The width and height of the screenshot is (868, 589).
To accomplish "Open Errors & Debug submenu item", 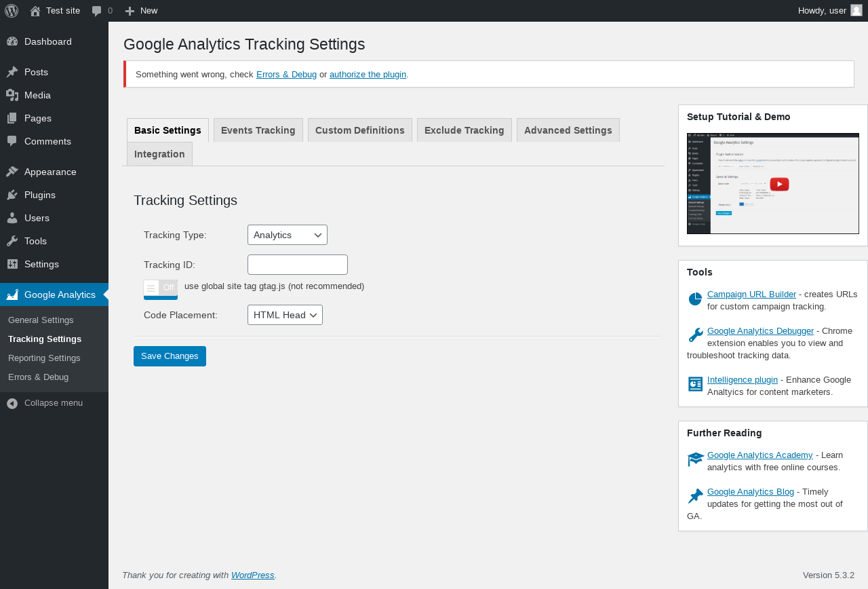I will pos(38,377).
